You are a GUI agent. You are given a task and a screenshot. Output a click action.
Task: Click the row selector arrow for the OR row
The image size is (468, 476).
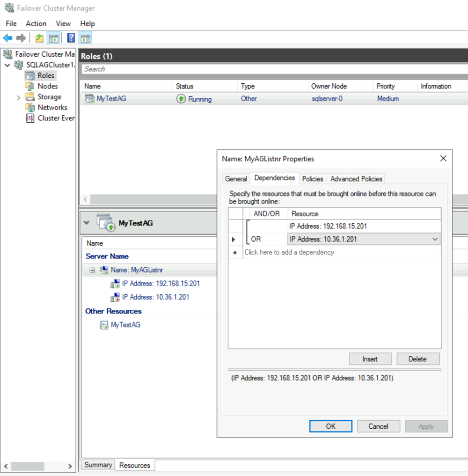click(234, 239)
